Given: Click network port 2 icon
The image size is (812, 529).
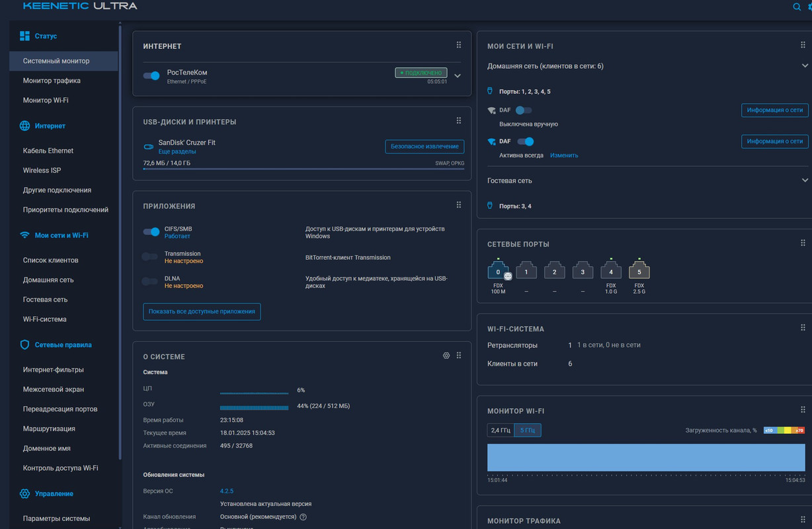Looking at the screenshot, I should point(554,270).
